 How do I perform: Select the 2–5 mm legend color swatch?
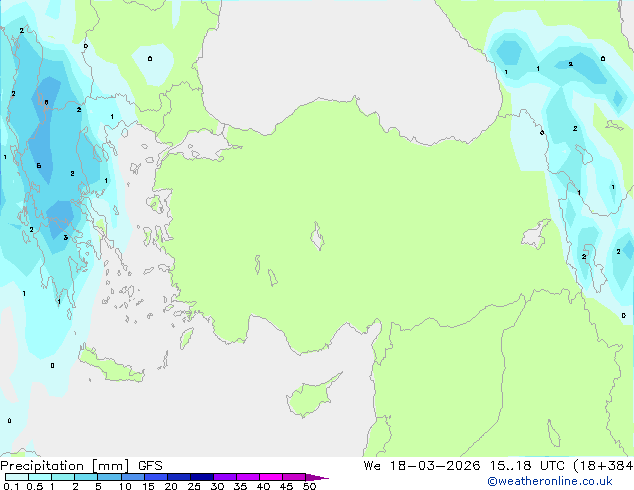click(86, 477)
